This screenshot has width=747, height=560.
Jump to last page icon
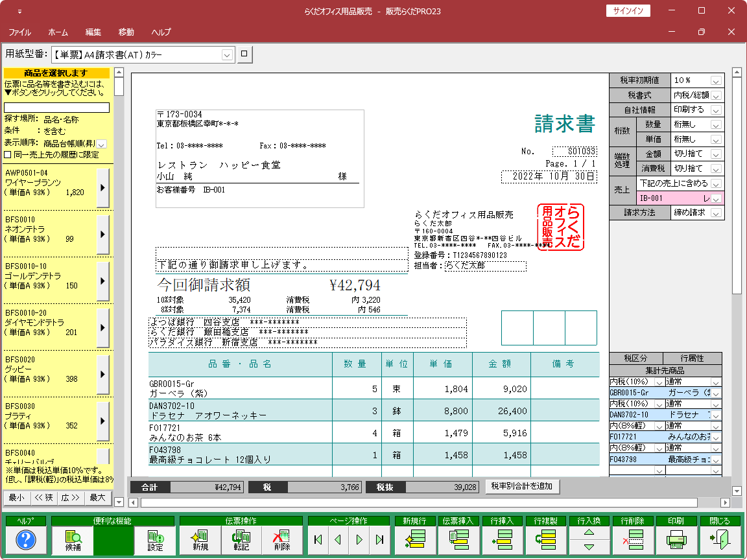pos(380,539)
